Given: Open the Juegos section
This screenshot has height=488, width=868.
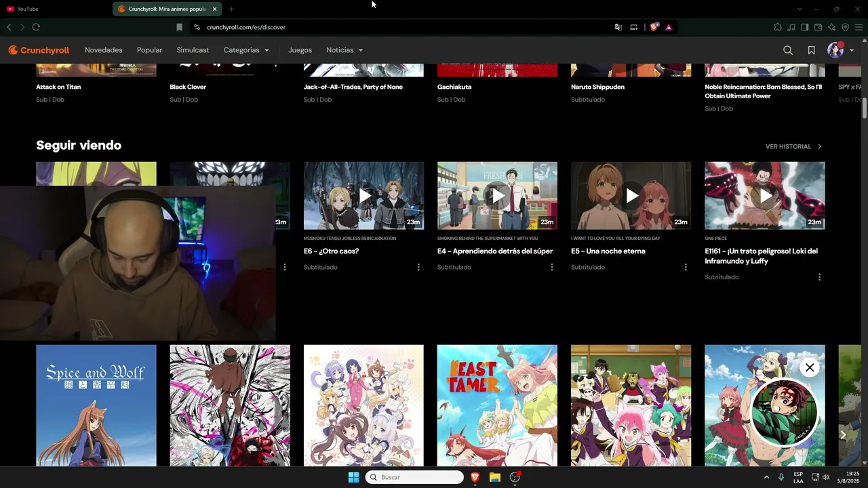Looking at the screenshot, I should pos(300,50).
